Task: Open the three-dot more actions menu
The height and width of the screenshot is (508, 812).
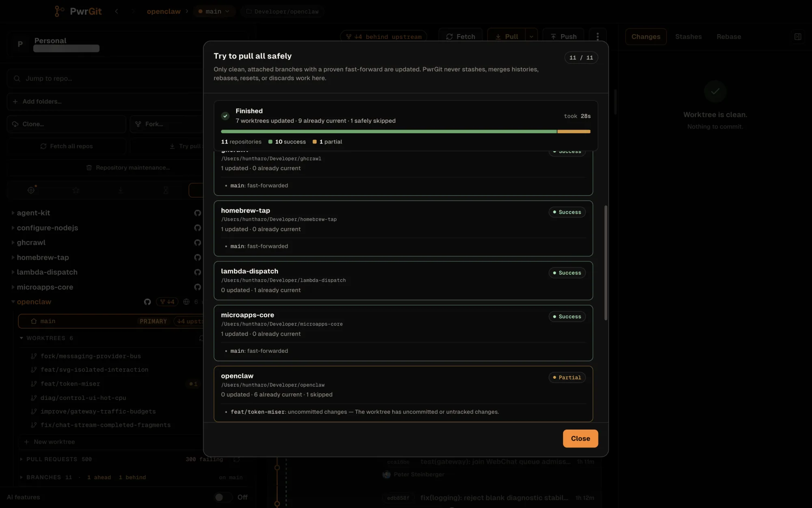Action: click(597, 37)
